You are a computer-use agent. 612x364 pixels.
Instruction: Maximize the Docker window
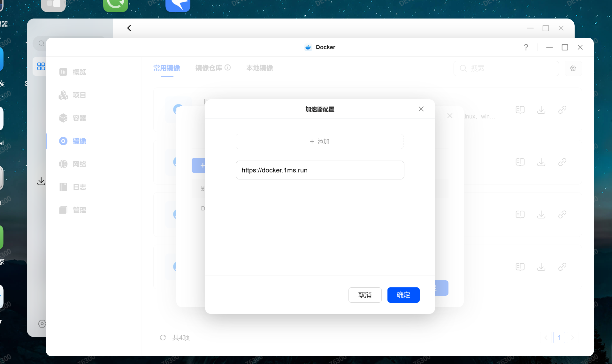pyautogui.click(x=565, y=47)
